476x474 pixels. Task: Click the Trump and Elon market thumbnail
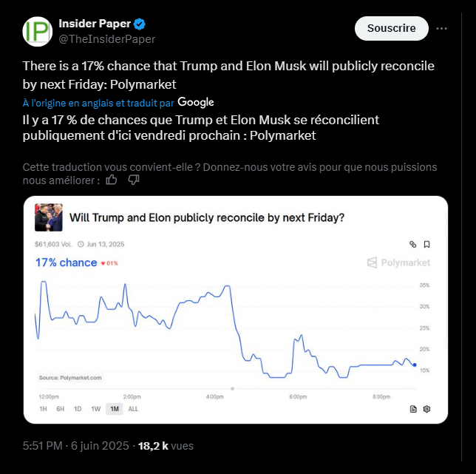[x=48, y=217]
